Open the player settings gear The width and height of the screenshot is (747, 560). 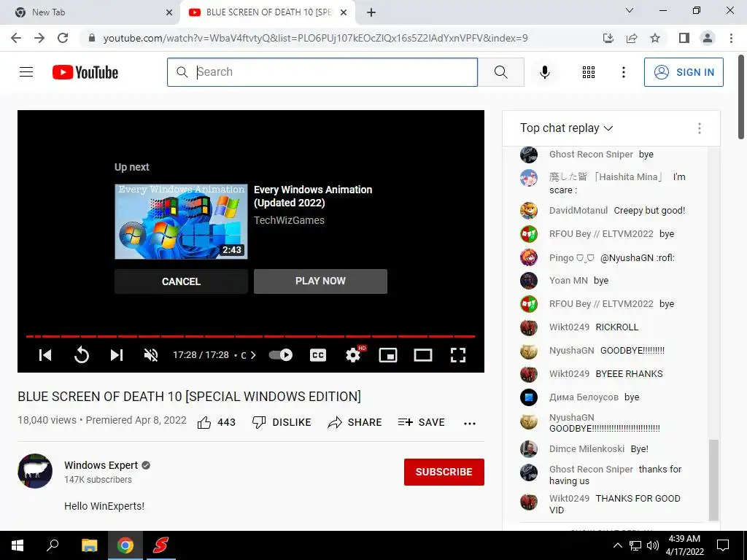tap(353, 355)
